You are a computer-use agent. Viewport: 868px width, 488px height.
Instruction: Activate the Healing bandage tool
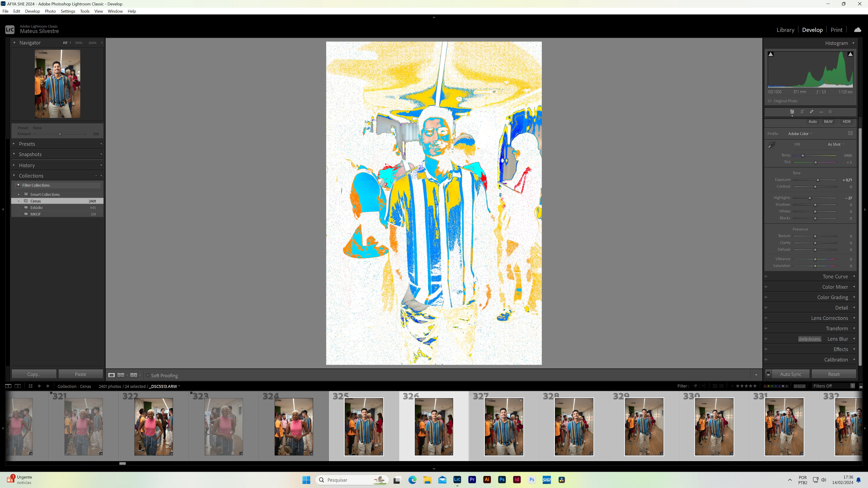(811, 111)
